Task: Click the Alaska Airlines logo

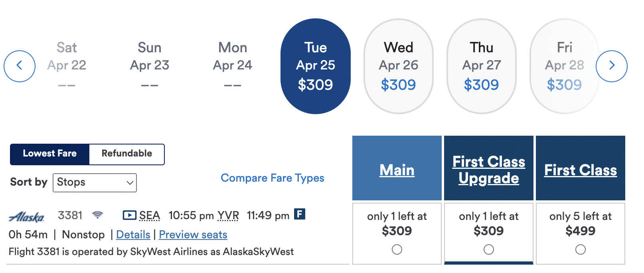Action: (27, 217)
